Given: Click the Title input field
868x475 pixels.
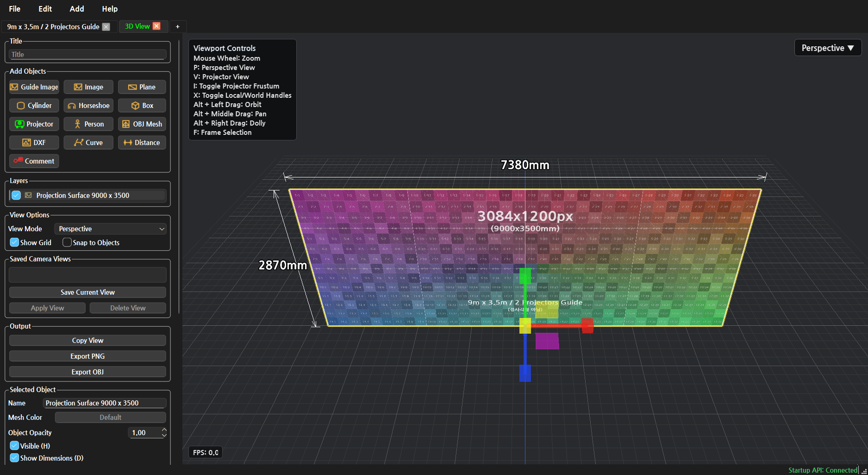Looking at the screenshot, I should (x=87, y=55).
